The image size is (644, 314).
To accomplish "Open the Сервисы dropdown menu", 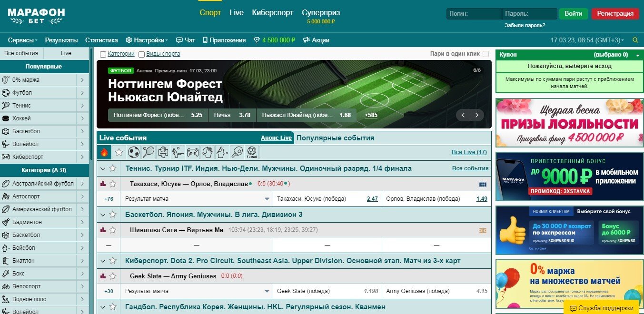I will coord(23,40).
